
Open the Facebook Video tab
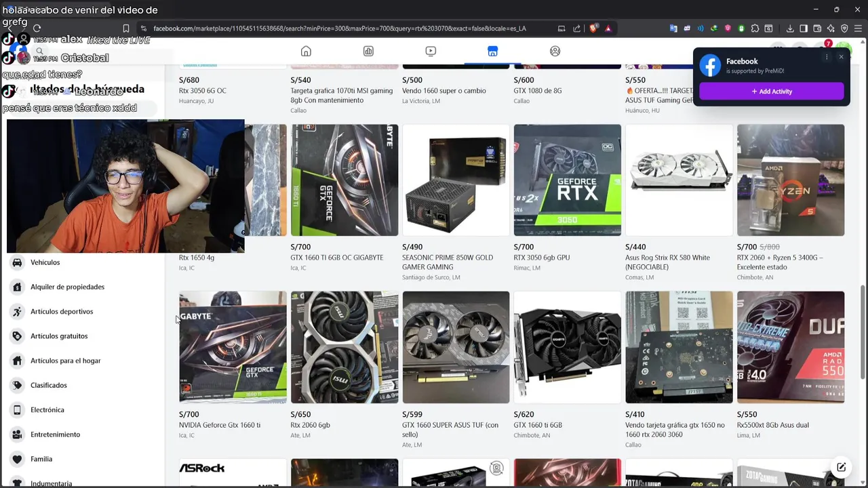point(431,52)
